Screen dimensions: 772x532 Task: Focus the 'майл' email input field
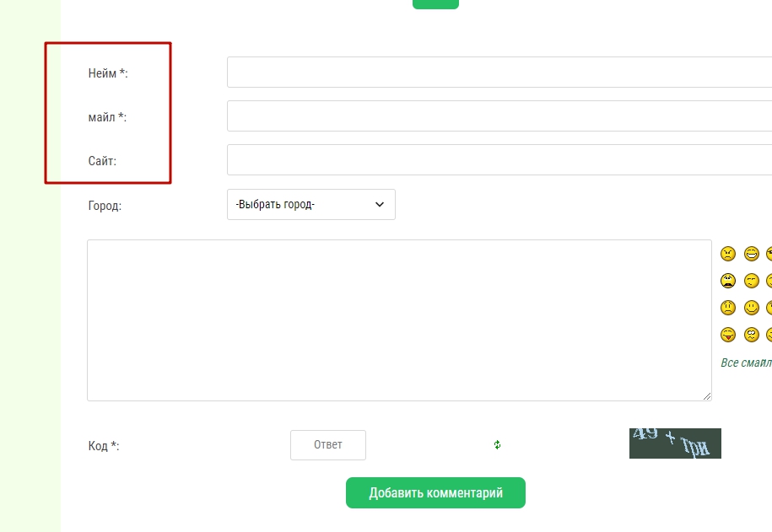pyautogui.click(x=498, y=116)
